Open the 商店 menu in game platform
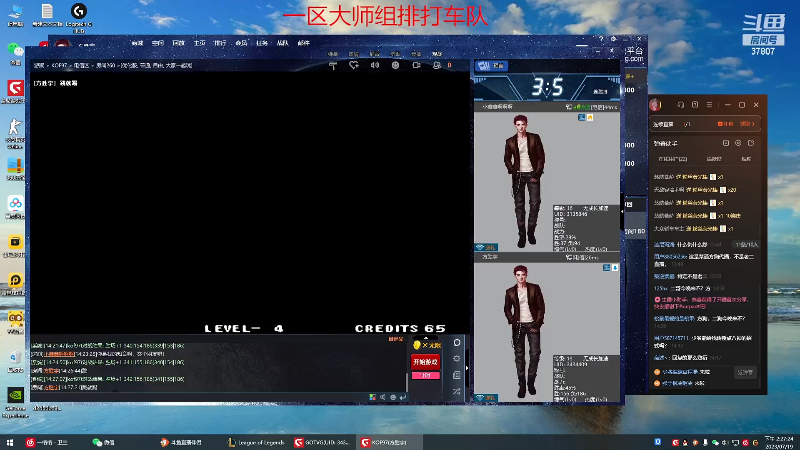This screenshot has height=450, width=800. (x=241, y=43)
